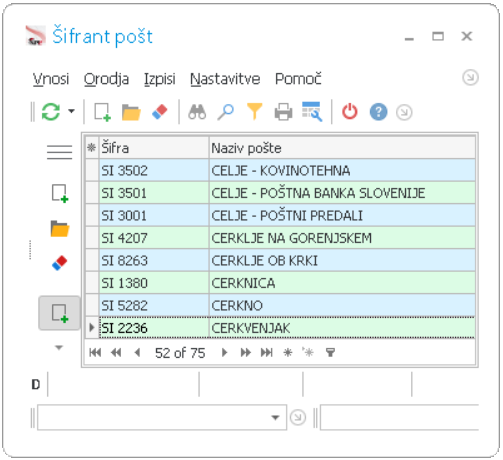The height and width of the screenshot is (460, 503).
Task: Click the blue help question mark icon
Action: [378, 112]
